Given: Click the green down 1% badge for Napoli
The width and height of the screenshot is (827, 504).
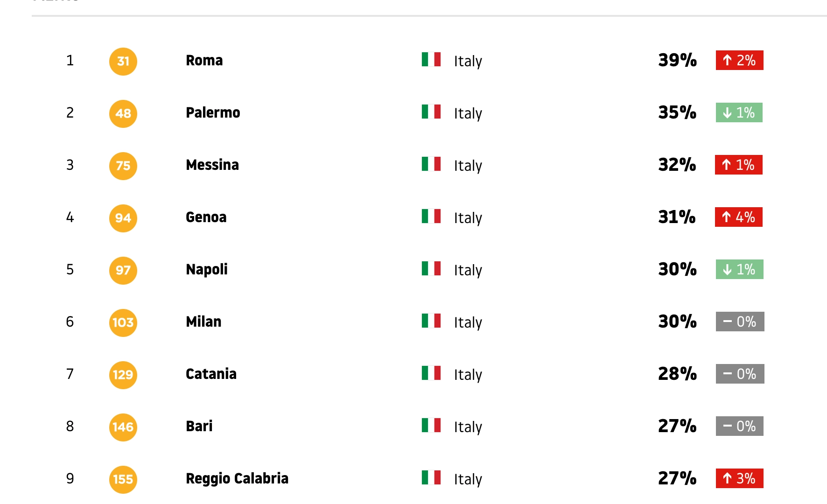Looking at the screenshot, I should pos(739,269).
